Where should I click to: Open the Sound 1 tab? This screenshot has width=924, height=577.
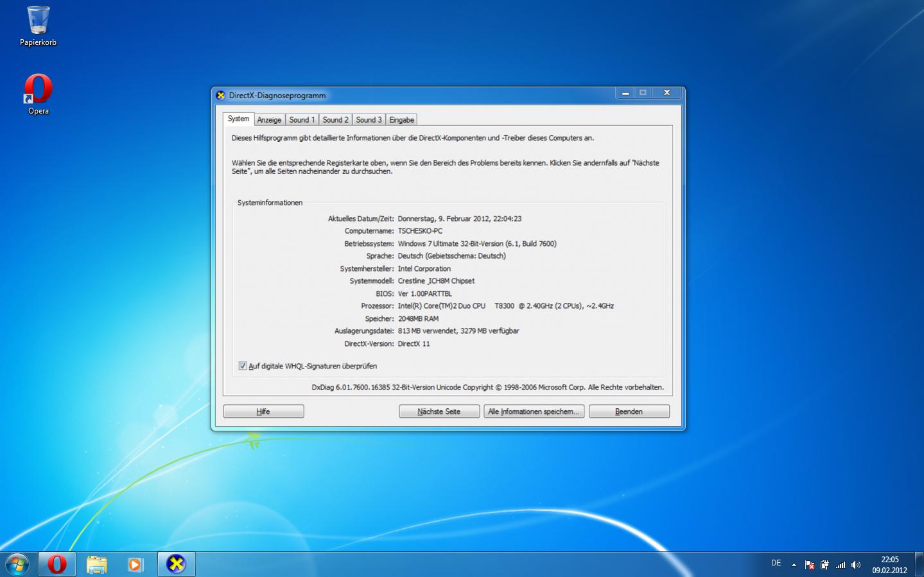[302, 119]
